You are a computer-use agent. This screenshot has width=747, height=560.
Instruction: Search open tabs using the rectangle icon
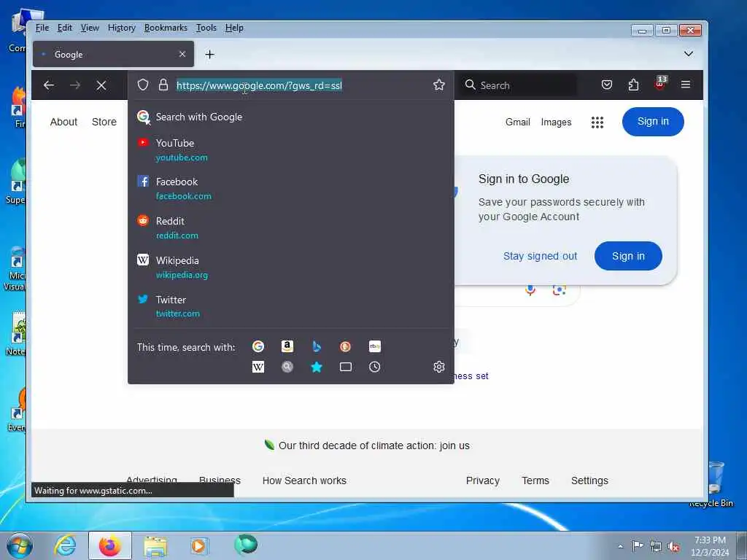click(345, 367)
